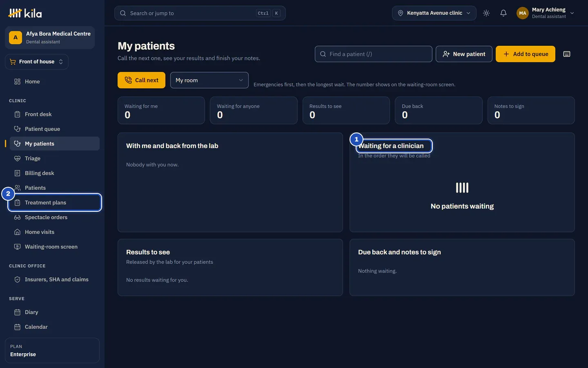Screen dimensions: 588x368
Task: Open Home in the sidebar
Action: pyautogui.click(x=55, y=81)
